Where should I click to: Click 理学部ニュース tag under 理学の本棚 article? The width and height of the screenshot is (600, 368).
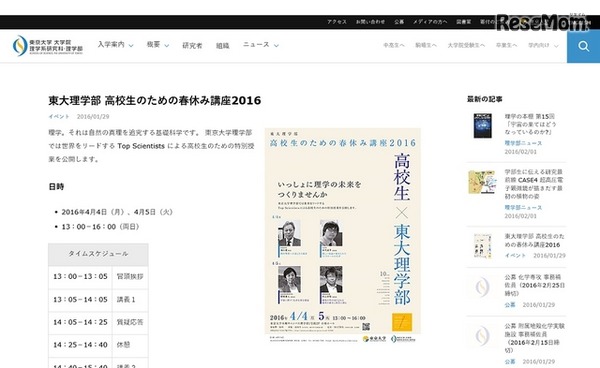coord(523,143)
